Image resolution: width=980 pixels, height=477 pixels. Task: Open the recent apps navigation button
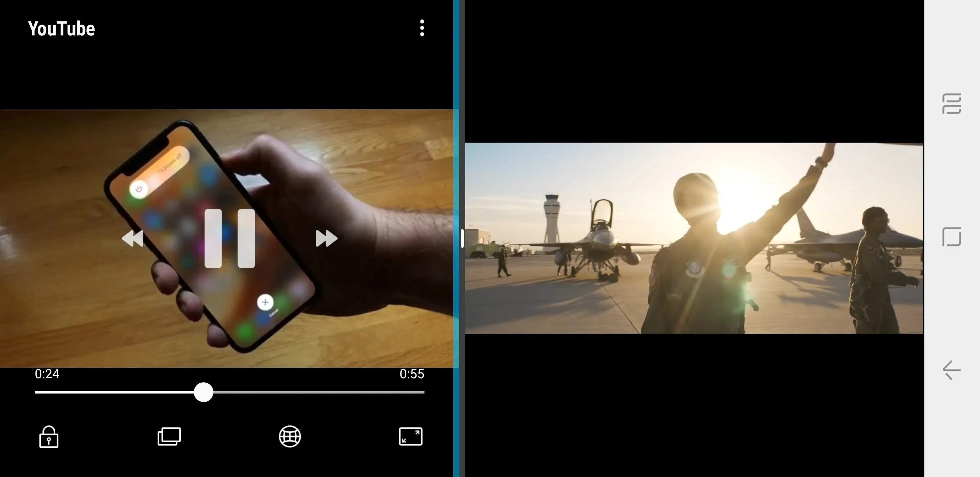coord(952,104)
